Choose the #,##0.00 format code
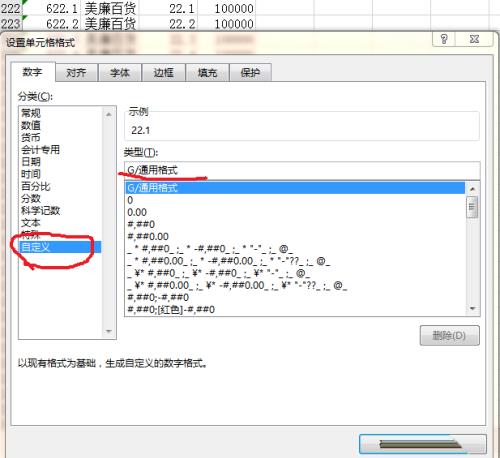Viewport: 500px width, 458px height. [x=295, y=237]
